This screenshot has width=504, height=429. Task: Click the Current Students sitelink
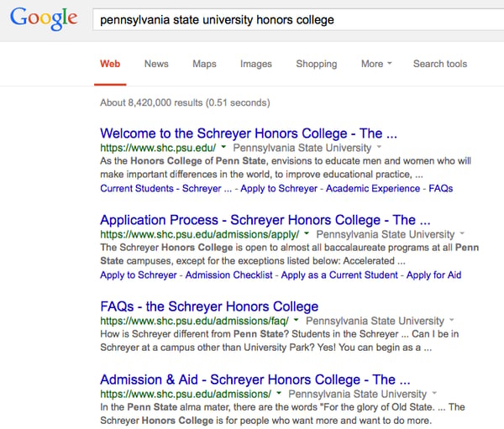click(x=137, y=188)
